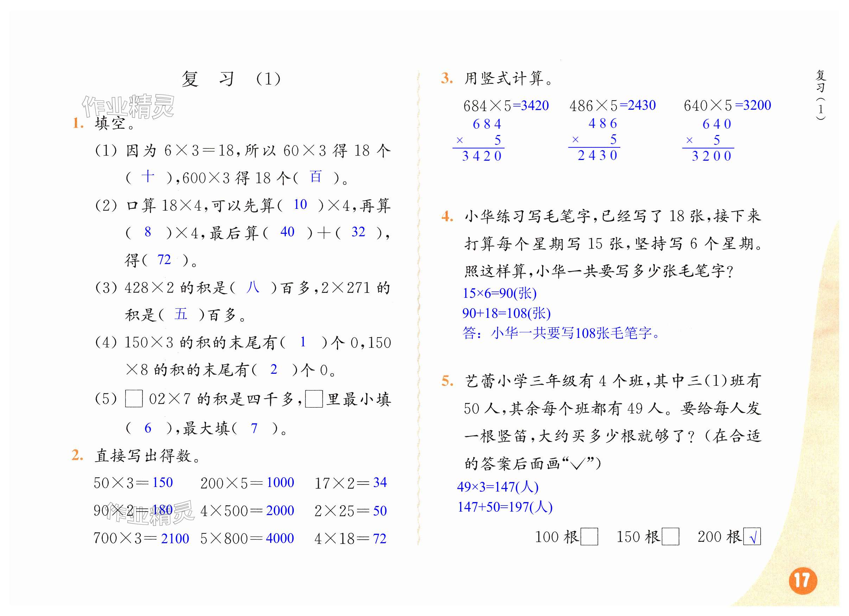Select the blue answer 五 for 2×271

click(180, 314)
